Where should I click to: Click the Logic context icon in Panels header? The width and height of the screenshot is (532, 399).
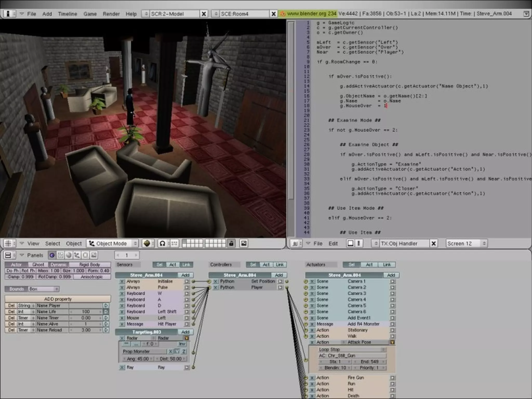[x=52, y=255]
